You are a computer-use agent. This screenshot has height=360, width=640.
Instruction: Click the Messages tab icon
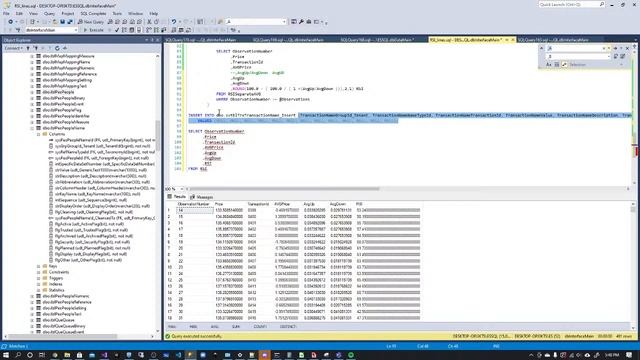click(x=192, y=197)
